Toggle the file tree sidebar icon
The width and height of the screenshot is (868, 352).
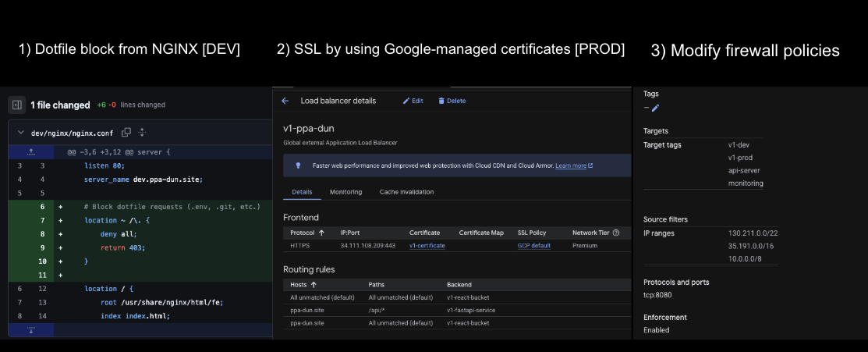(x=16, y=105)
